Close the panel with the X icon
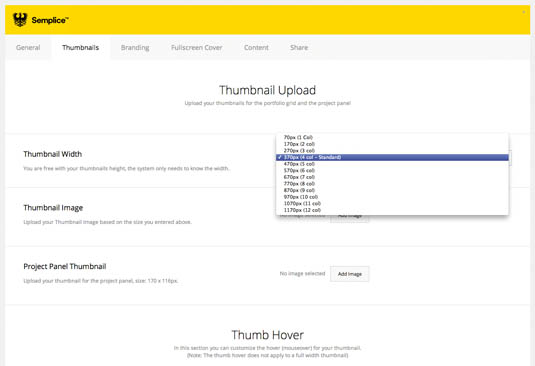Screen dimensions: 535x366 [523, 12]
